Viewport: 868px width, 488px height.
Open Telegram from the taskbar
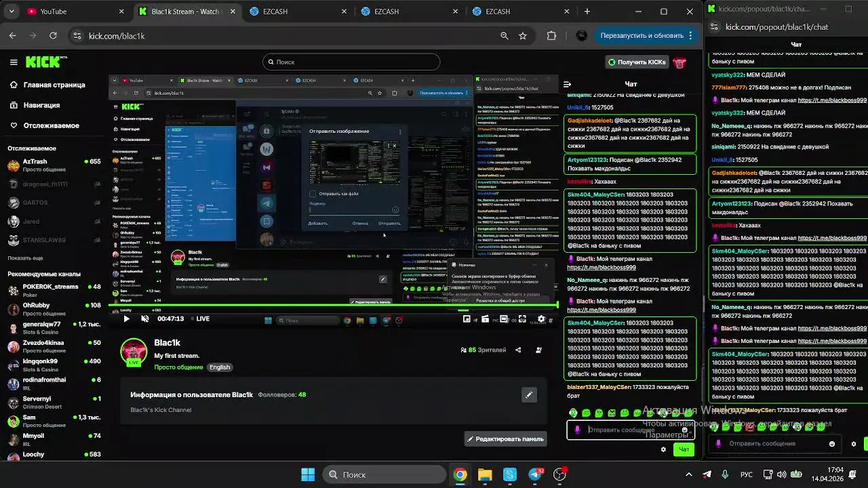(535, 474)
